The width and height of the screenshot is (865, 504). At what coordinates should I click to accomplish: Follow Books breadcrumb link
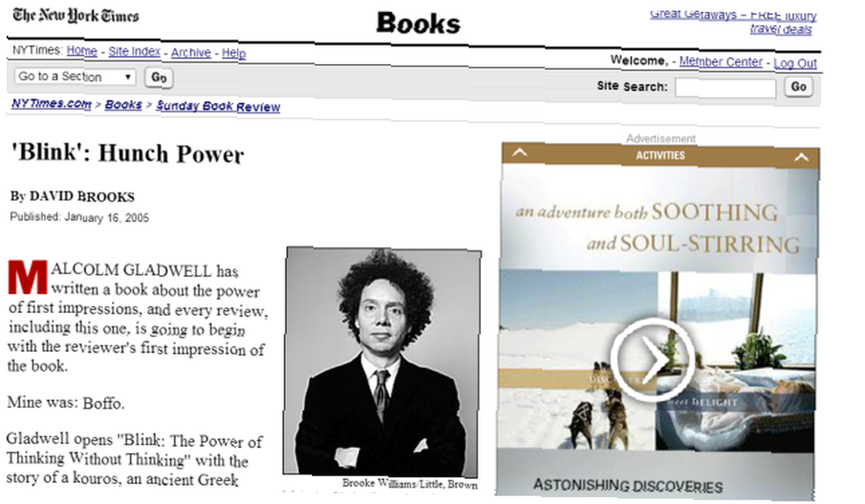click(124, 105)
